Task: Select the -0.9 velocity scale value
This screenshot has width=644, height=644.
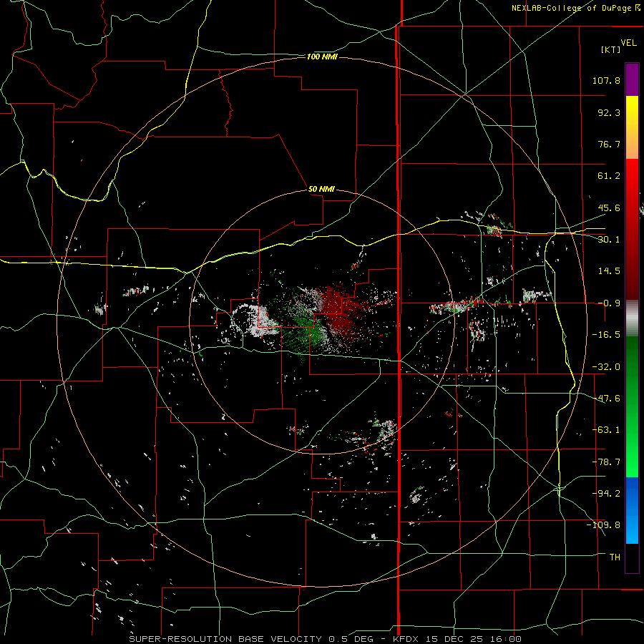Action: (x=609, y=303)
